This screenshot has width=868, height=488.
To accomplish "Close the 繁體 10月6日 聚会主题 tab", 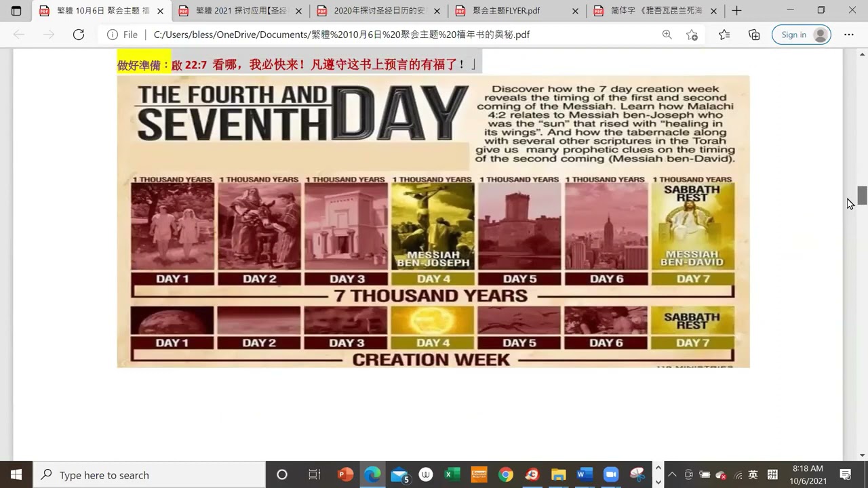I will (x=161, y=11).
